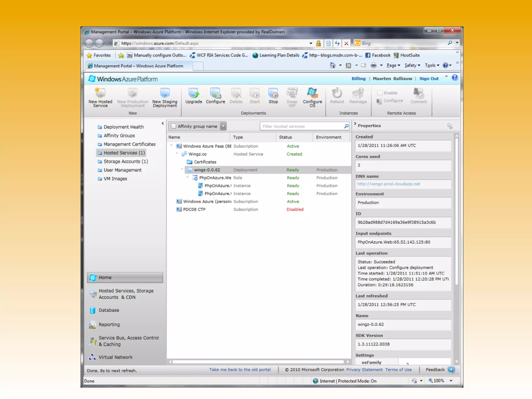Image resolution: width=532 pixels, height=399 pixels.
Task: Click the security lock icon
Action: click(318, 43)
